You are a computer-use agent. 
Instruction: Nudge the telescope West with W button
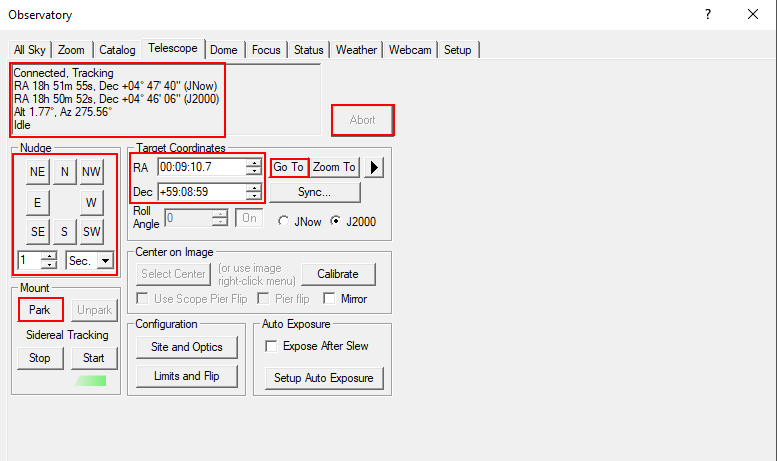(x=91, y=203)
